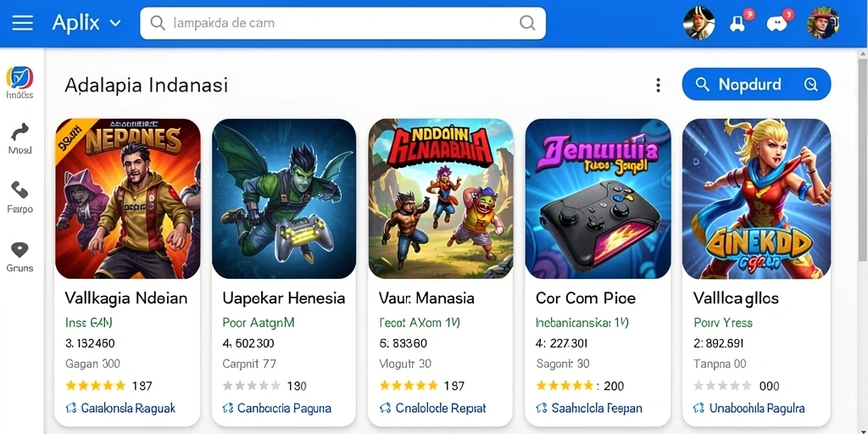The height and width of the screenshot is (434, 868).
Task: Open the hamburger menu
Action: [x=22, y=23]
